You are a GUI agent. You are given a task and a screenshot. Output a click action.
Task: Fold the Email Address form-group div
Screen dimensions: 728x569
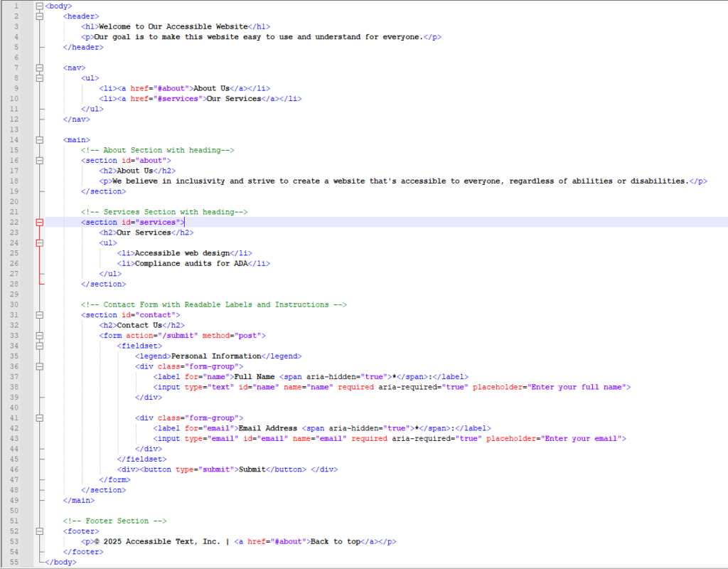tap(38, 418)
